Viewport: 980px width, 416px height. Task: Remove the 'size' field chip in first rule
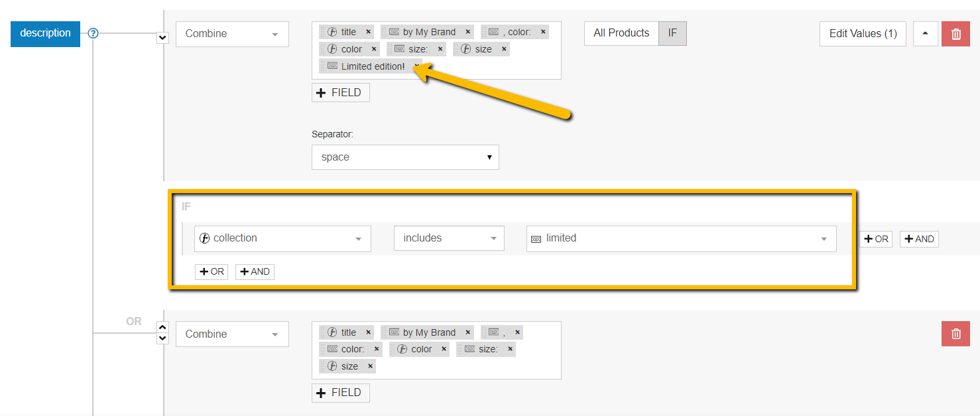(504, 49)
